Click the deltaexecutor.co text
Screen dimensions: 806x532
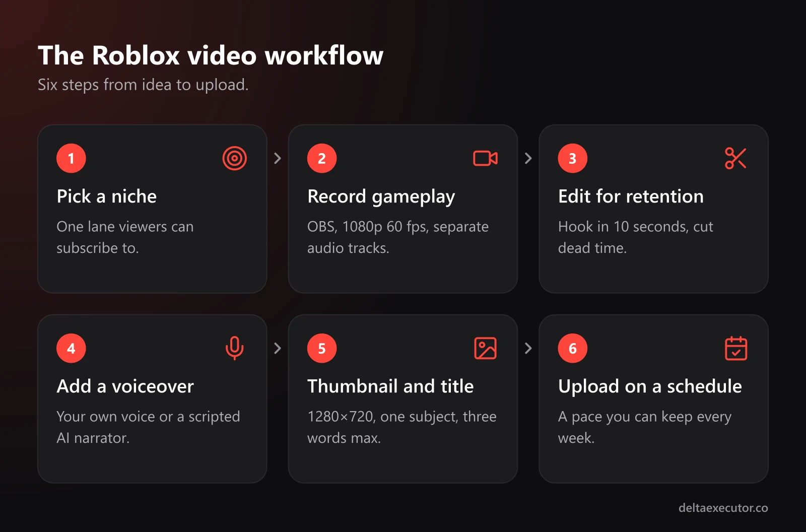[723, 508]
